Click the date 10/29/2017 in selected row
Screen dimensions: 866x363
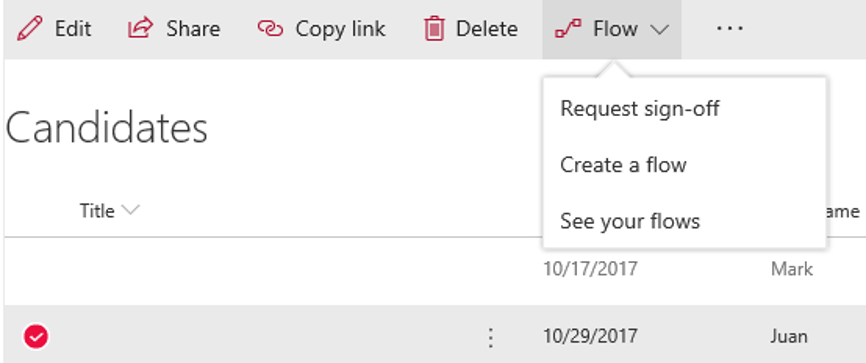click(590, 336)
